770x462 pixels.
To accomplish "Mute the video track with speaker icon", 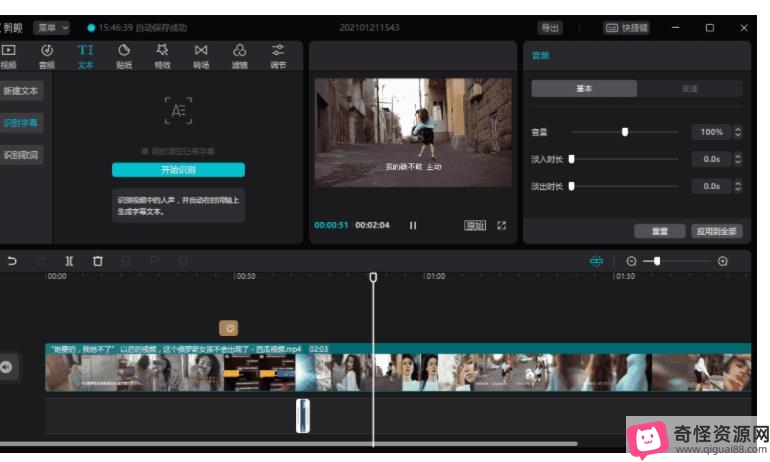I will (x=7, y=368).
